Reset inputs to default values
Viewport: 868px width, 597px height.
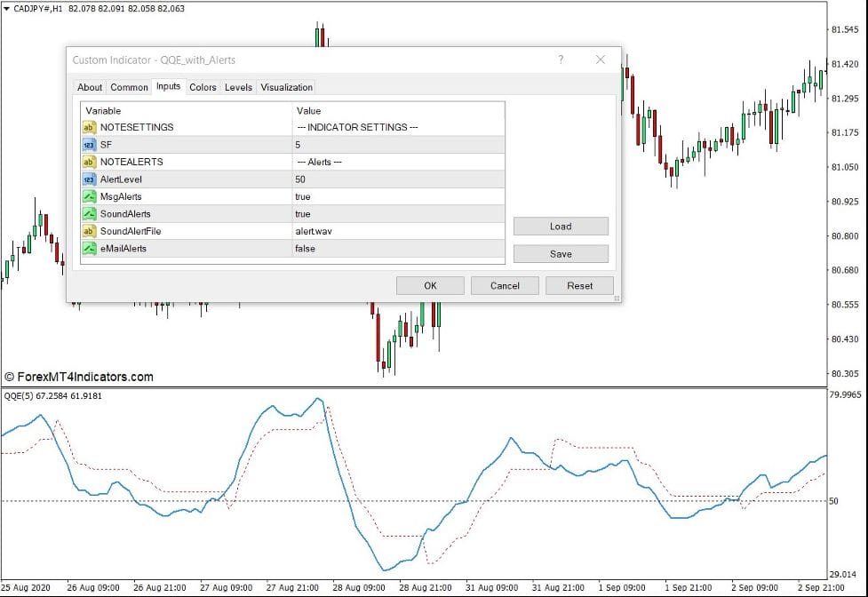[x=579, y=285]
